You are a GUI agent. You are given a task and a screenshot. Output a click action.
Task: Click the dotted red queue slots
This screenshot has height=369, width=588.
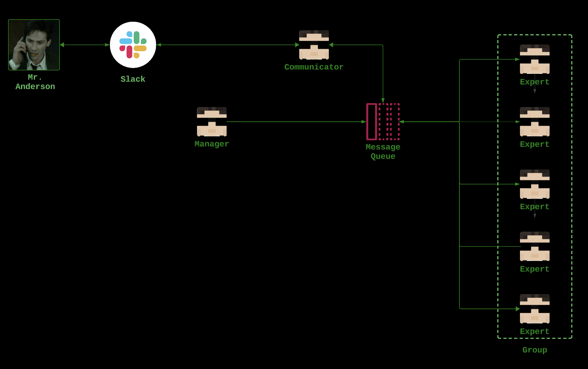389,122
